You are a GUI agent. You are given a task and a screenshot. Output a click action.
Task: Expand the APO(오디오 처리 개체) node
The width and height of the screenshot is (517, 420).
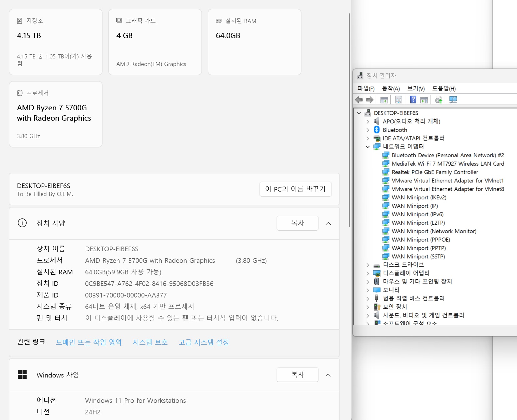click(x=368, y=121)
